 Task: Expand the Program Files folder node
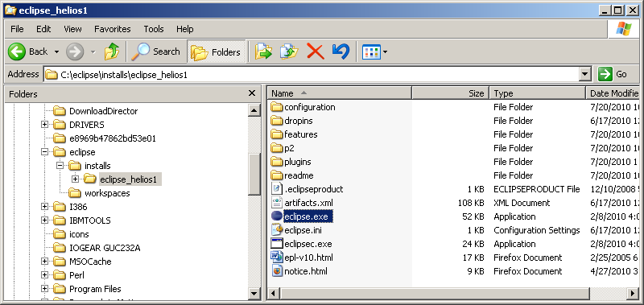tap(45, 289)
